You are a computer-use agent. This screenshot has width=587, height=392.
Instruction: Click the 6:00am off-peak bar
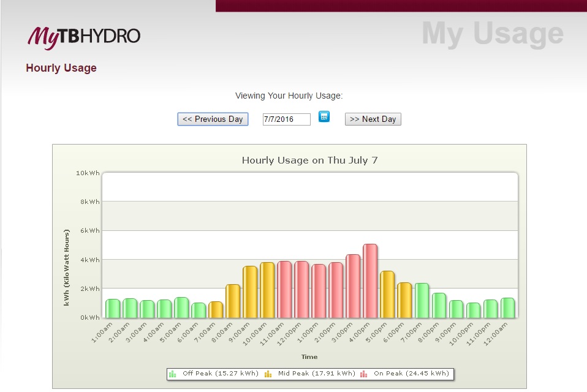[199, 311]
